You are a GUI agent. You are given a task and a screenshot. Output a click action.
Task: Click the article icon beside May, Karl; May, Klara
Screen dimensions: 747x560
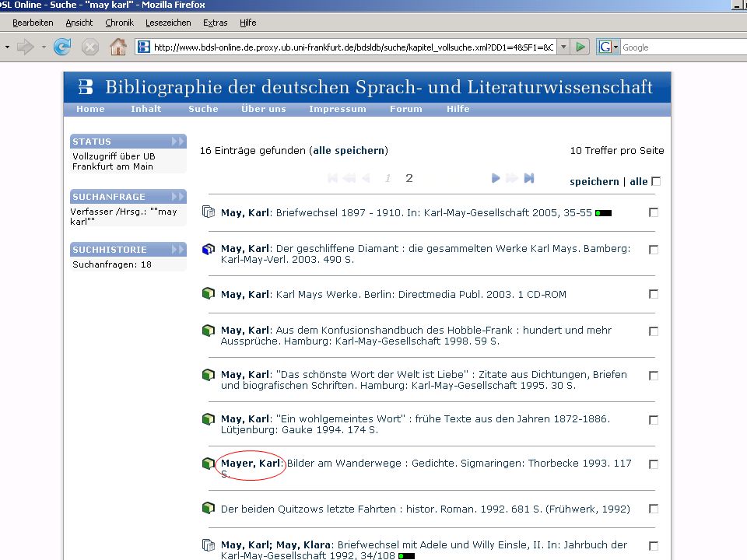click(209, 544)
